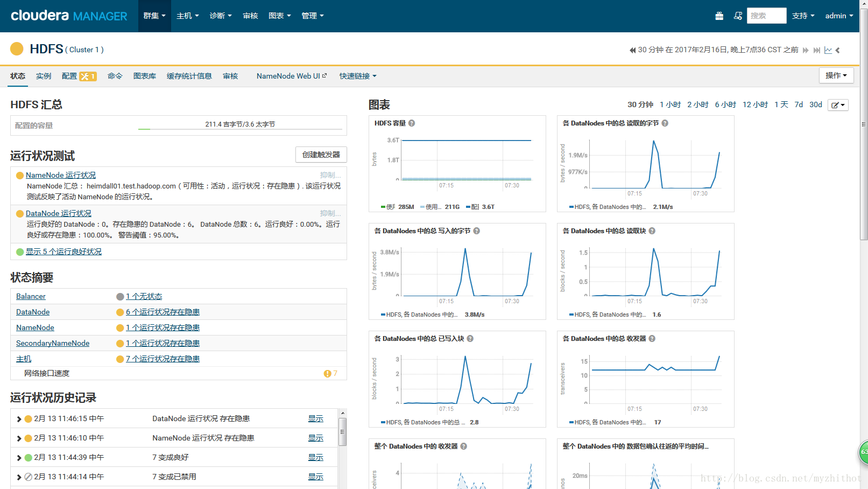Open the 图表 dropdown menu in header

tap(280, 16)
